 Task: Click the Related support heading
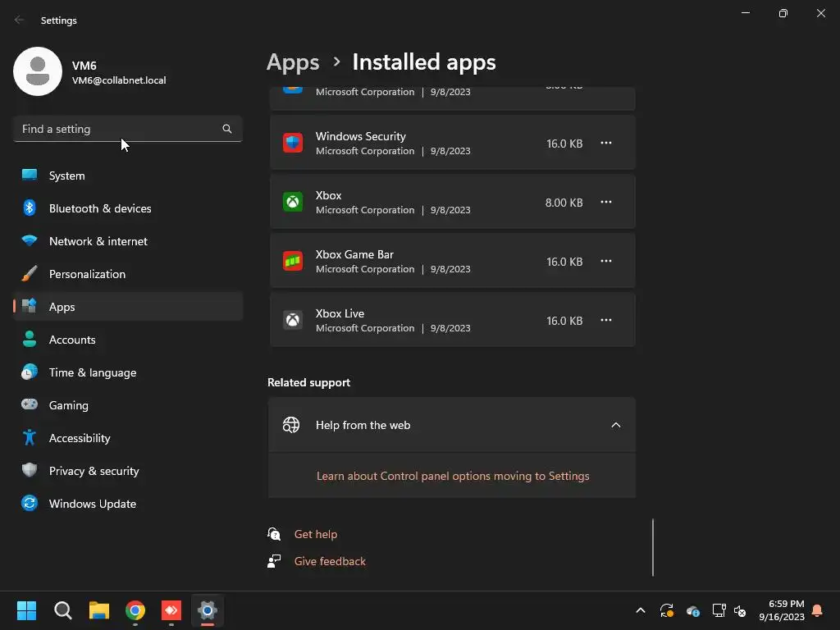[308, 382]
